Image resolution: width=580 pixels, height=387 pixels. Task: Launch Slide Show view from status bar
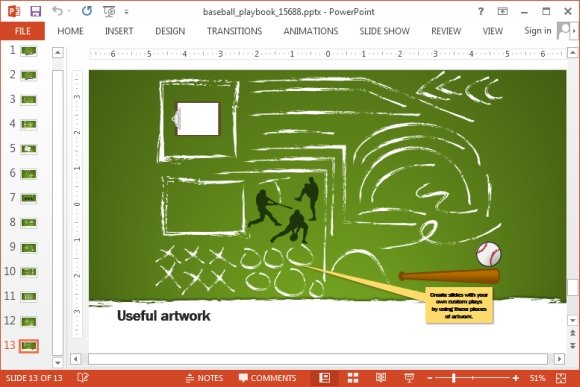[409, 378]
